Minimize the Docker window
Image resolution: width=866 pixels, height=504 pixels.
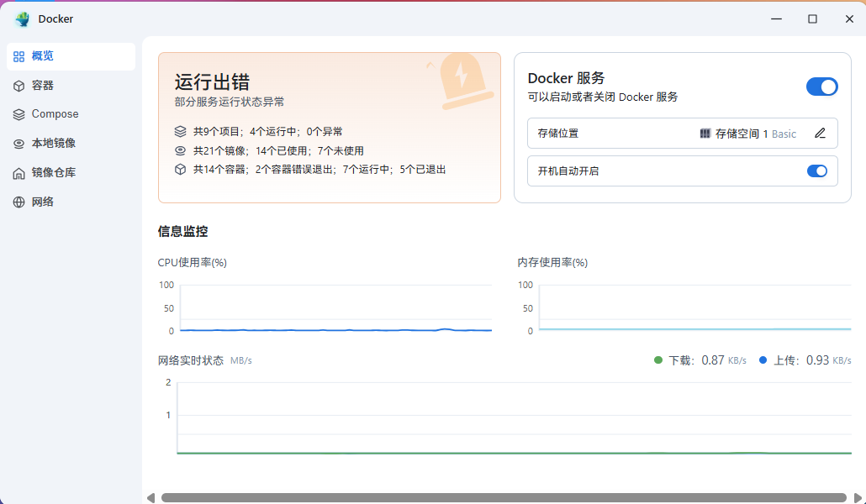(x=776, y=18)
